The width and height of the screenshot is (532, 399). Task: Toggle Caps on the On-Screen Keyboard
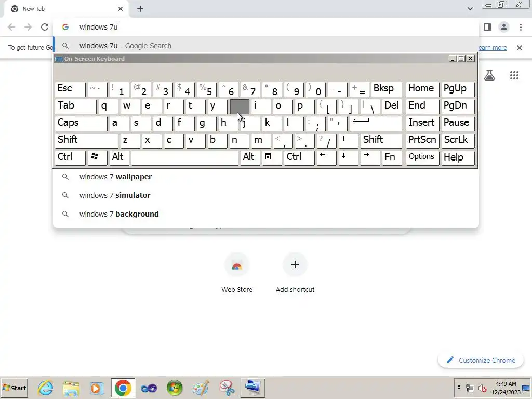[x=81, y=124]
